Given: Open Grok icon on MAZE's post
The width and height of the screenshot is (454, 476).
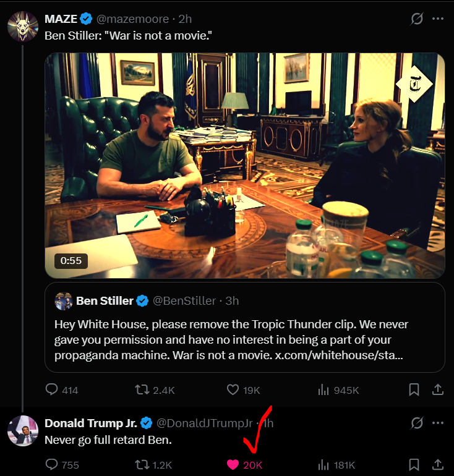Looking at the screenshot, I should [x=417, y=19].
